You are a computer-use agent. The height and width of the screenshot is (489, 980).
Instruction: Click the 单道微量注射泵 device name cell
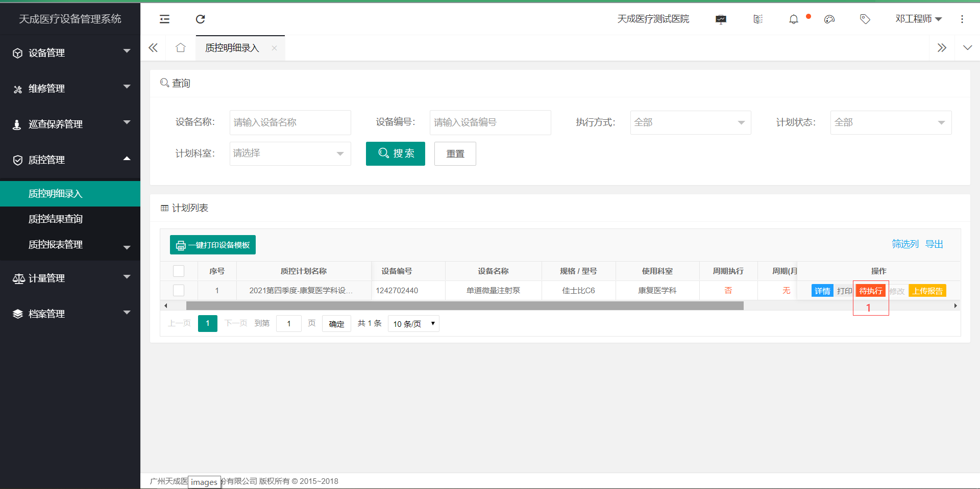pos(493,291)
